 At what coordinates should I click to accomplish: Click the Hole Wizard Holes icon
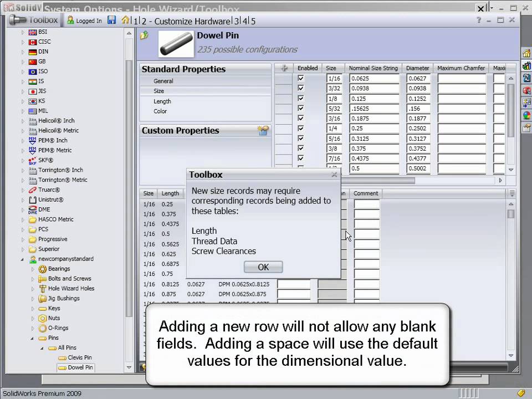[x=43, y=289]
